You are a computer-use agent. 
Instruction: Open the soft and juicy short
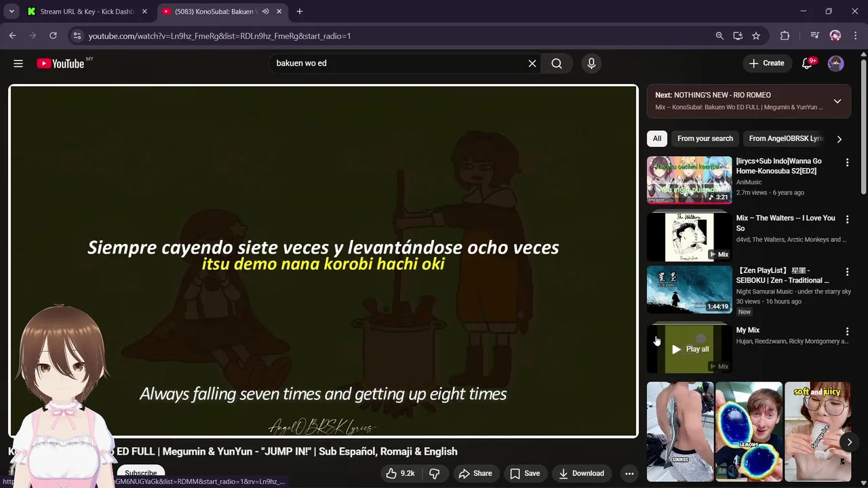[817, 432]
